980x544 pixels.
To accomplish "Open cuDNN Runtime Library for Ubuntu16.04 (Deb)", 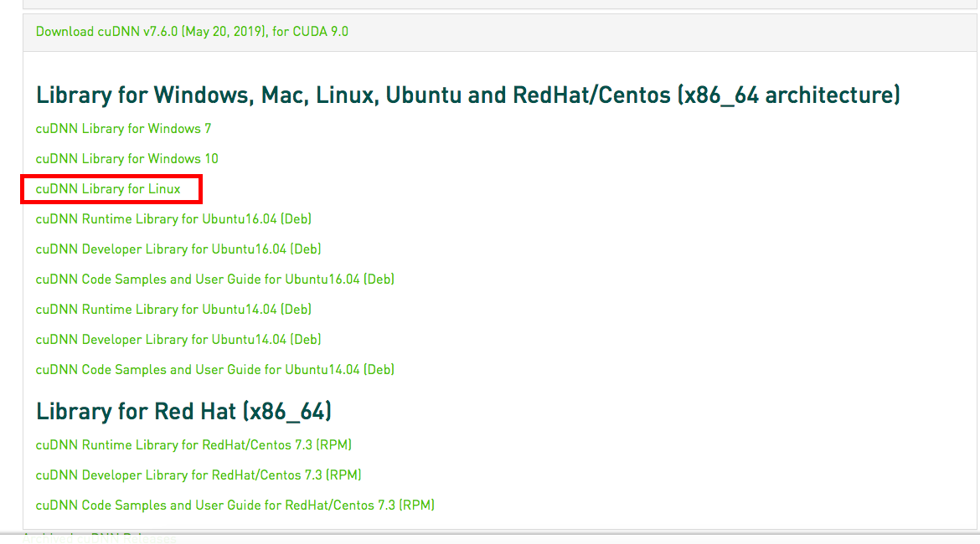I will [x=173, y=219].
